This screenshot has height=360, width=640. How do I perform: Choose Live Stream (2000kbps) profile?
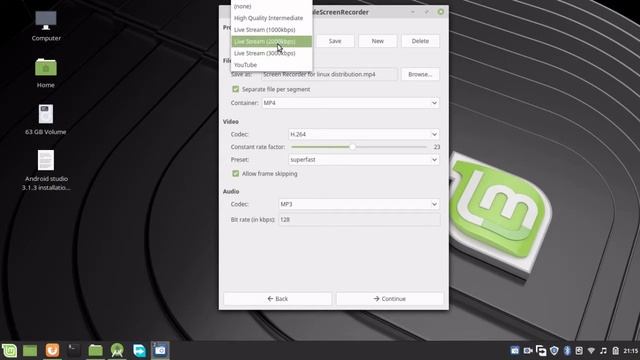coord(271,41)
